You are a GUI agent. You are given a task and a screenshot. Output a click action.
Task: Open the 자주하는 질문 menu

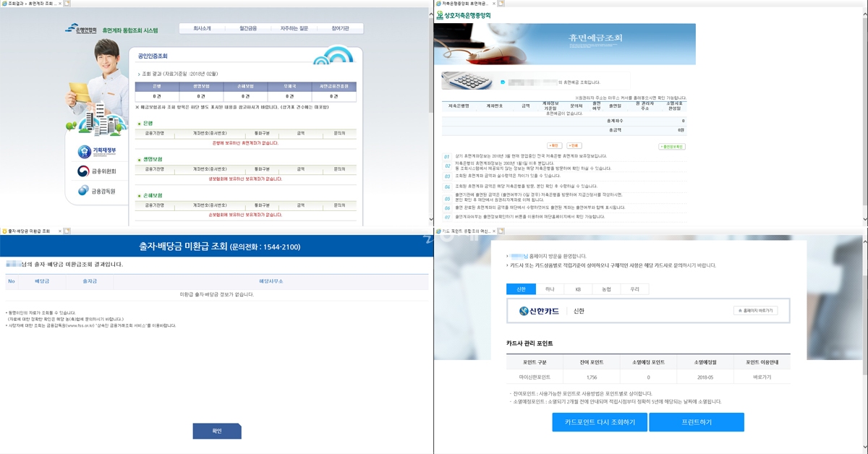(x=296, y=29)
